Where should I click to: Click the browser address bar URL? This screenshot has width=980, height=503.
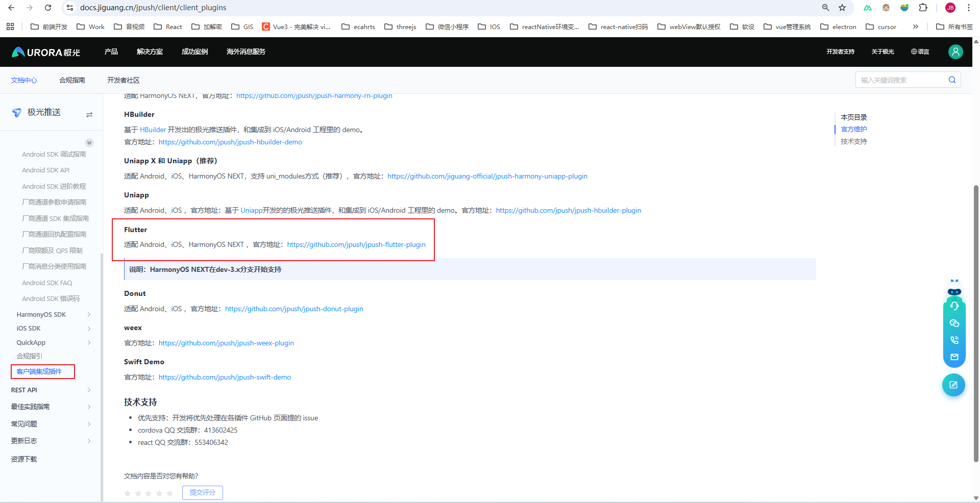[153, 8]
